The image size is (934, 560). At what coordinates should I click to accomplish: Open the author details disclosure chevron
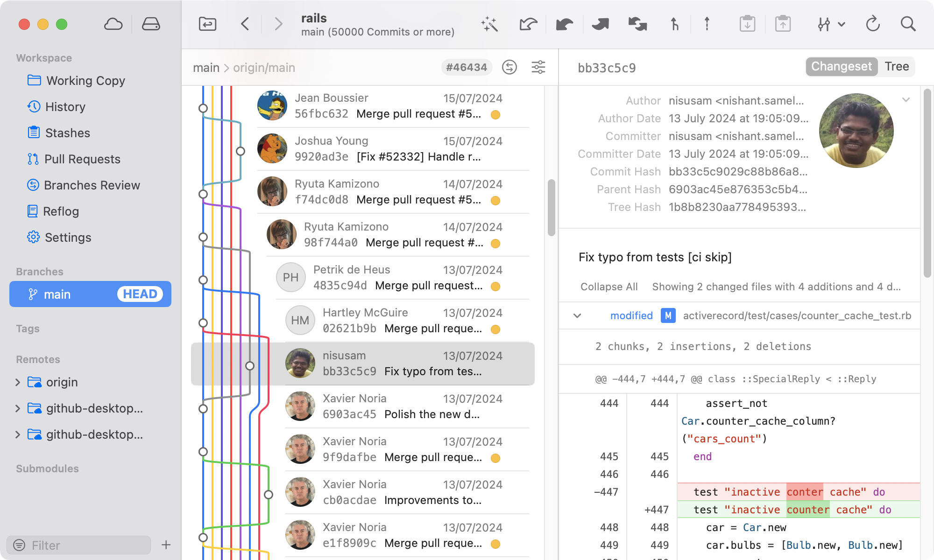tap(906, 99)
